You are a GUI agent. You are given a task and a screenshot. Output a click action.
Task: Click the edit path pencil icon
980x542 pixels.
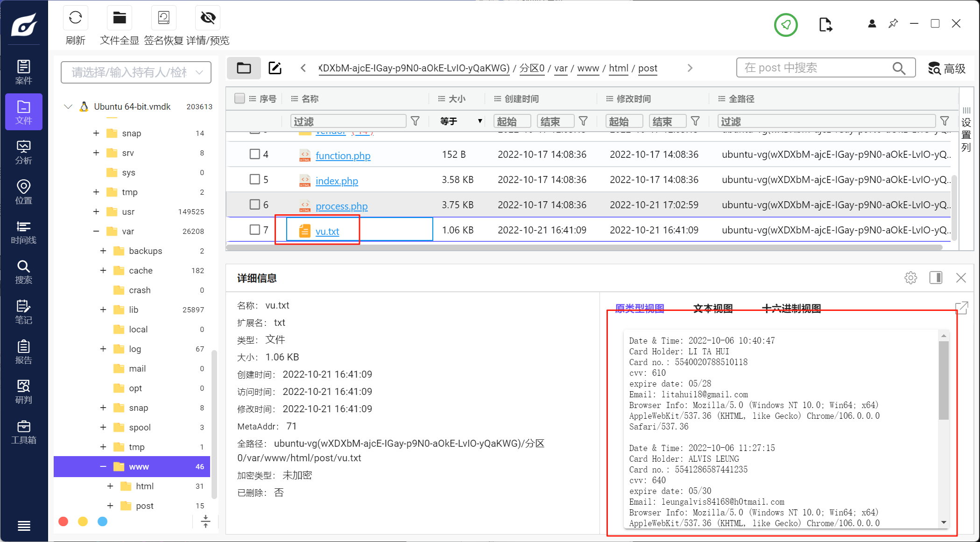tap(275, 68)
